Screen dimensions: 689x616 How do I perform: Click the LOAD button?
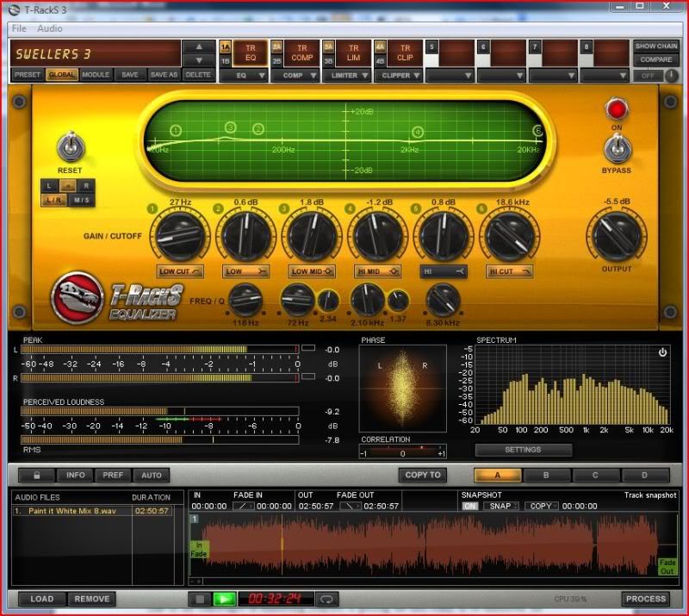coord(42,599)
